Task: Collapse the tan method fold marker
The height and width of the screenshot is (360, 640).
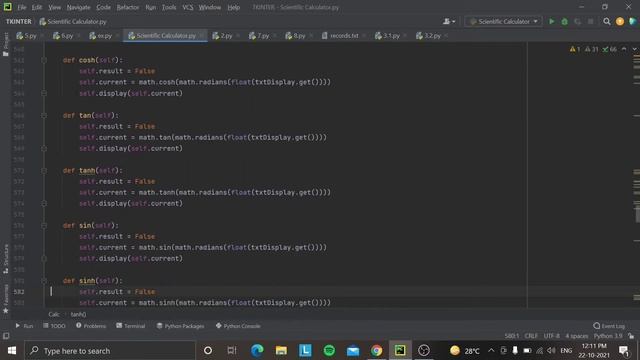Action: coord(44,116)
